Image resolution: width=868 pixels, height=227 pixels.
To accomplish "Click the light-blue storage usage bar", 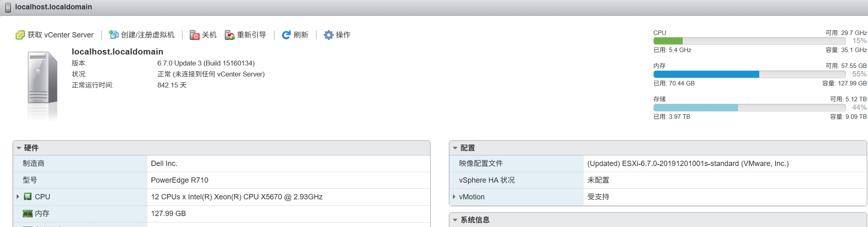I will 696,108.
